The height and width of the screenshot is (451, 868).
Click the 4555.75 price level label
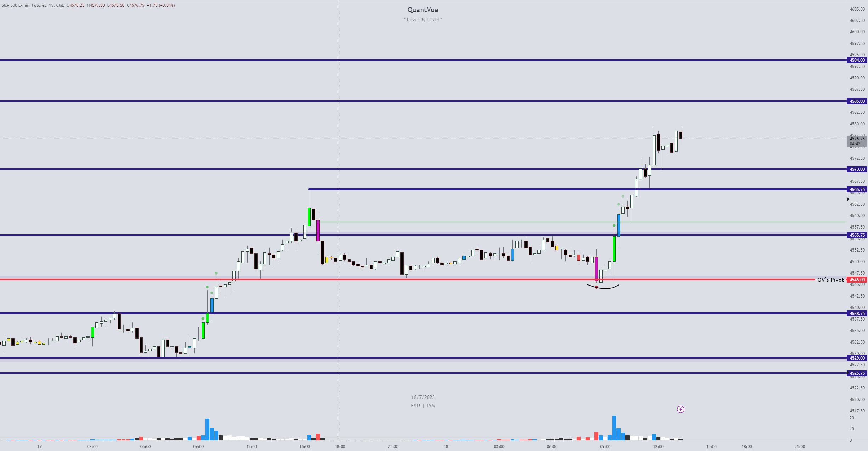857,235
